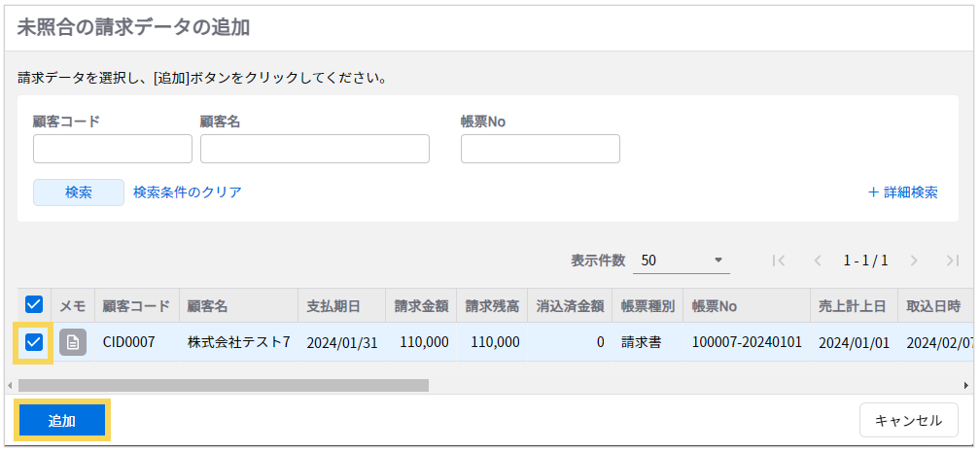Sort by 請求金額 column header
980x453 pixels.
[421, 306]
